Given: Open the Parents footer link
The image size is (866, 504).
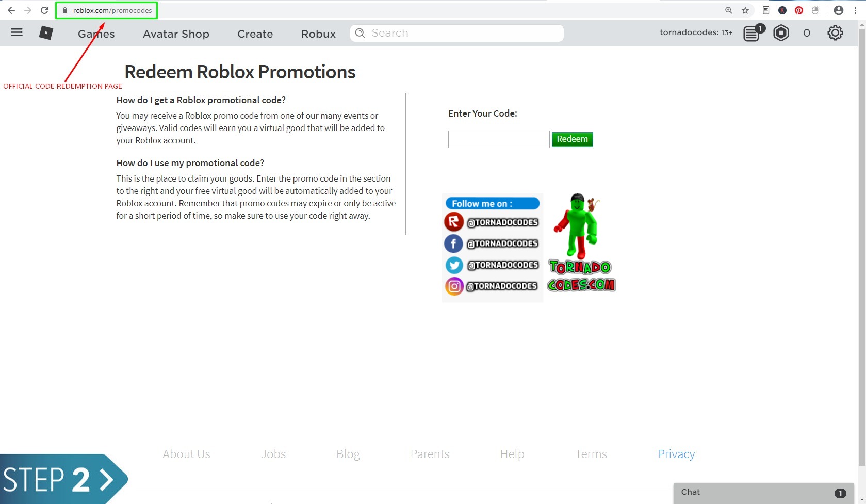Looking at the screenshot, I should tap(430, 454).
